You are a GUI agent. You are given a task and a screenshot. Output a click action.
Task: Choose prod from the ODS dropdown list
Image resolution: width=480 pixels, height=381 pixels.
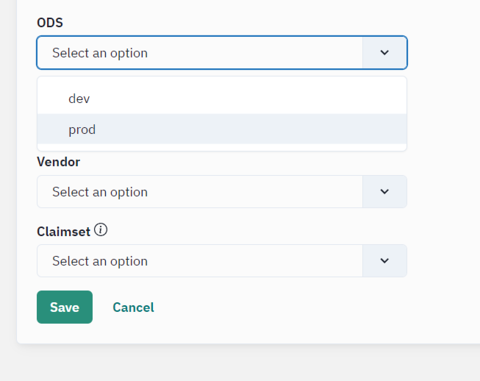coord(222,129)
